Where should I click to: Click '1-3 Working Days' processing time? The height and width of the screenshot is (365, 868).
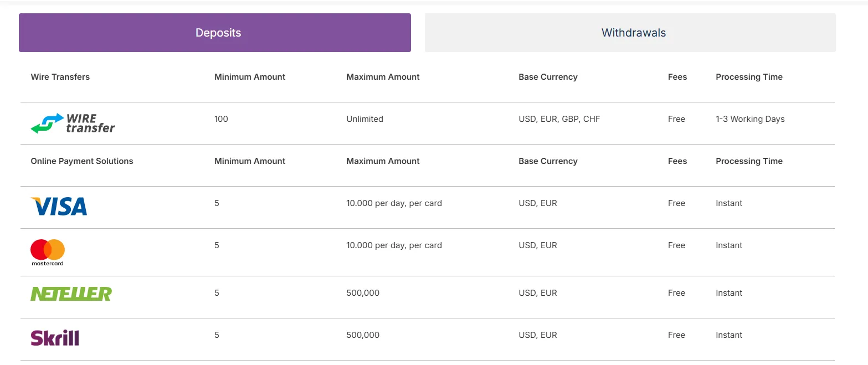[x=750, y=119]
